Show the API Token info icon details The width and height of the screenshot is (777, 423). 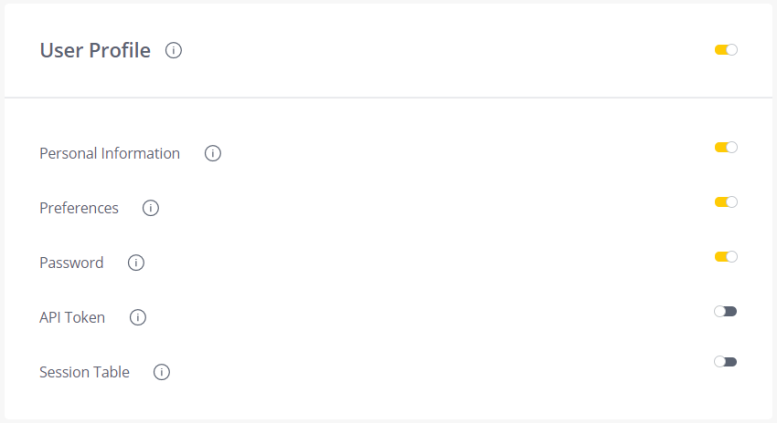click(138, 318)
